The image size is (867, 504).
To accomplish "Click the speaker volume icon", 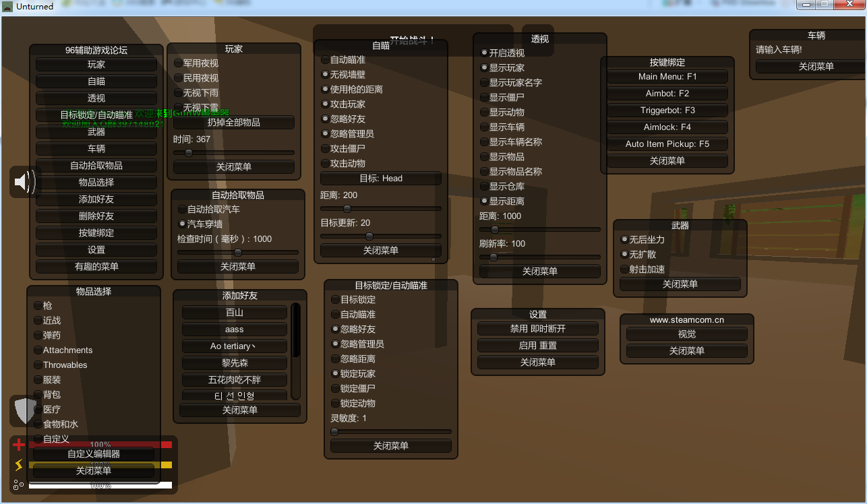I will 25,182.
